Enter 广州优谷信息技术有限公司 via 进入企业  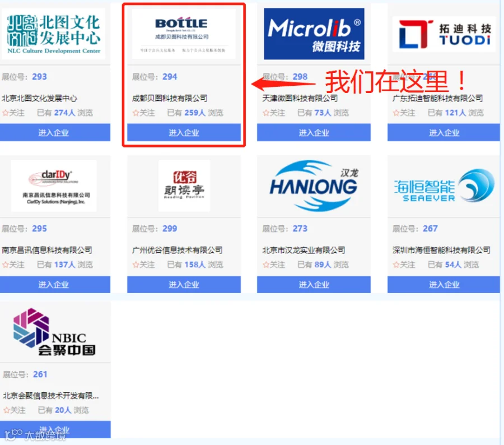(184, 285)
